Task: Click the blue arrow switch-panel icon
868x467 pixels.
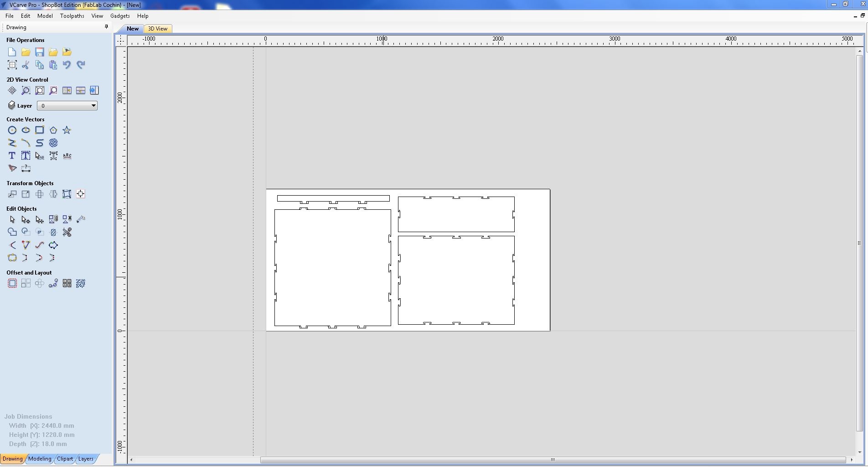Action: pos(94,90)
